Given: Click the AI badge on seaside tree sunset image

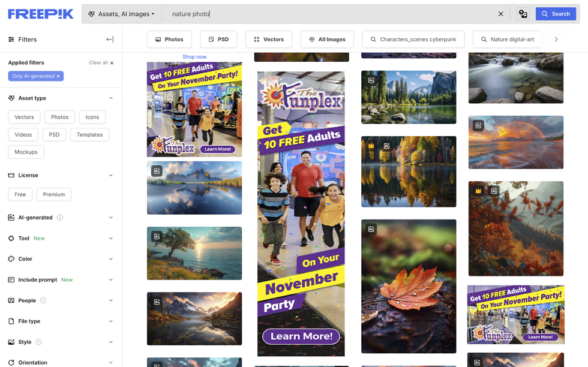Looking at the screenshot, I should 157,236.
